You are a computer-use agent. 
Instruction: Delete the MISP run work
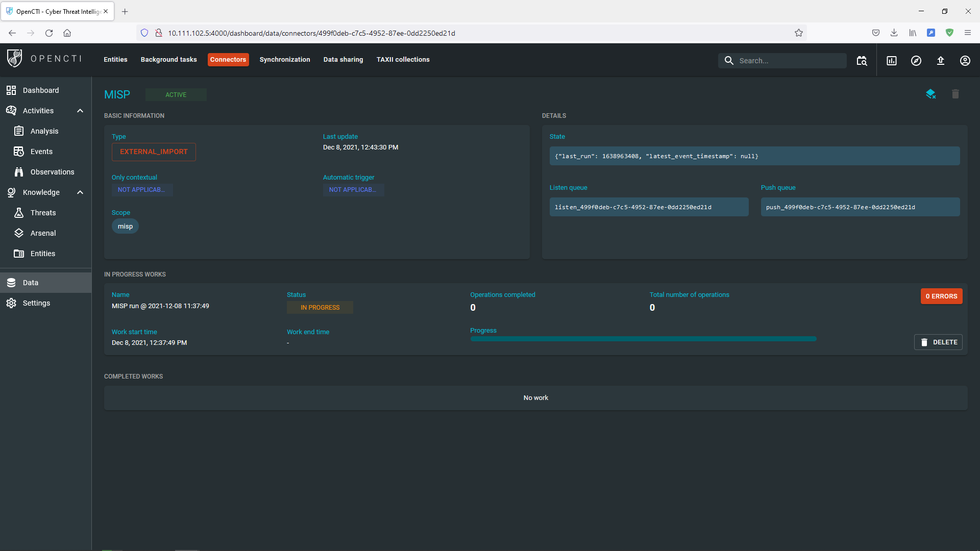pos(938,342)
